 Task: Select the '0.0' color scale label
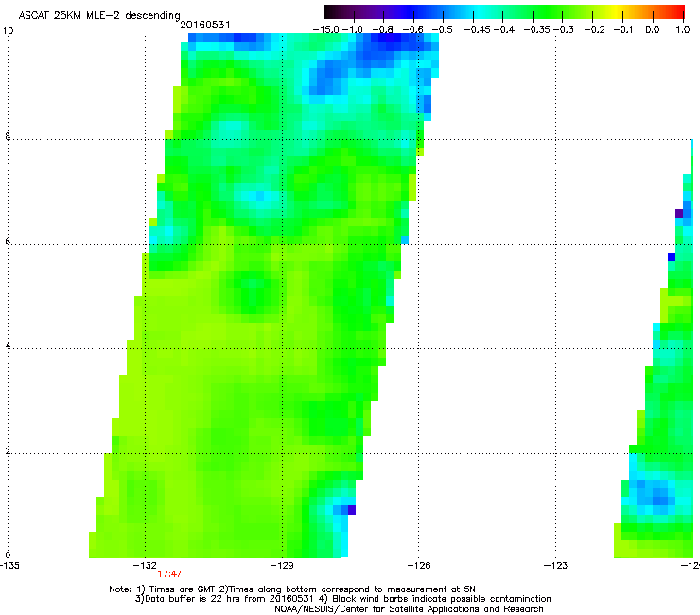coord(653,30)
